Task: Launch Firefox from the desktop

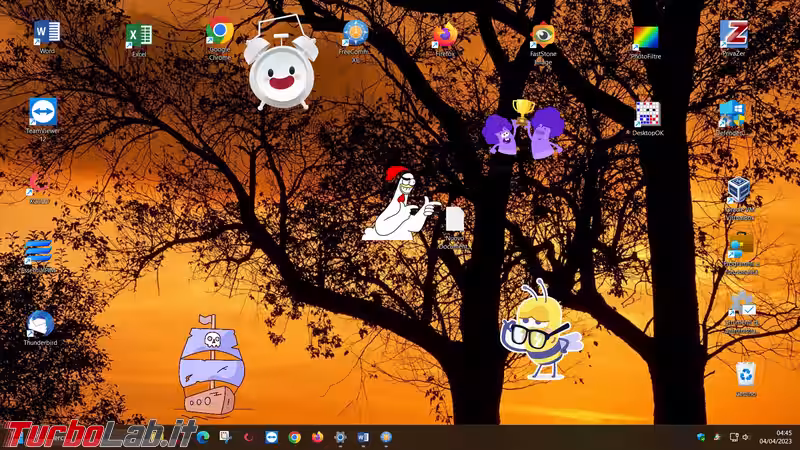Action: point(444,36)
